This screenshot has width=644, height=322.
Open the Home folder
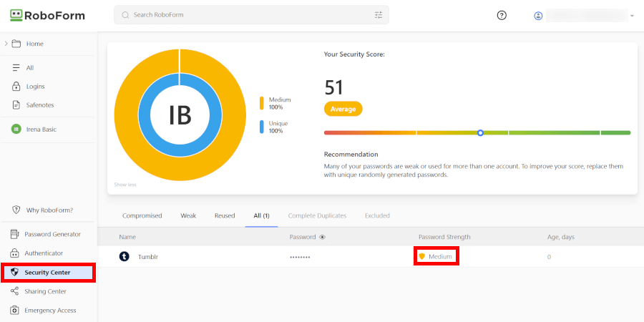coord(34,44)
